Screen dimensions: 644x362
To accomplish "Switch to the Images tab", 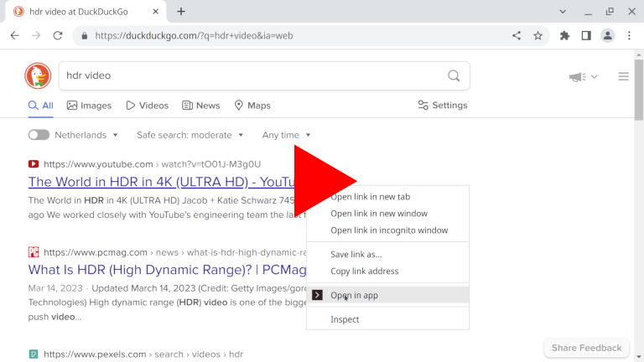I will tap(89, 106).
